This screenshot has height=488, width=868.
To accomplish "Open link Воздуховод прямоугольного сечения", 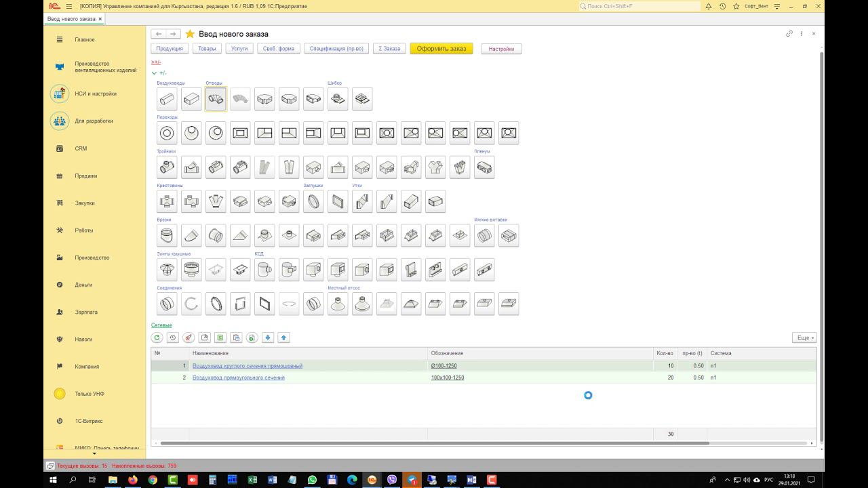I will tap(239, 378).
